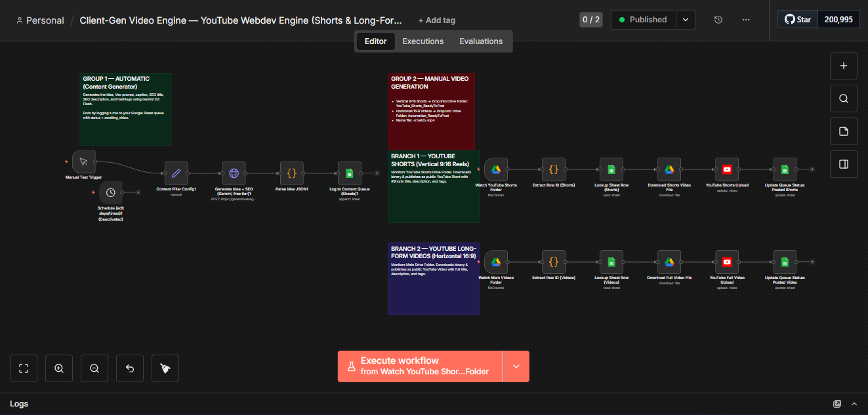Click the Published button

[x=644, y=20]
